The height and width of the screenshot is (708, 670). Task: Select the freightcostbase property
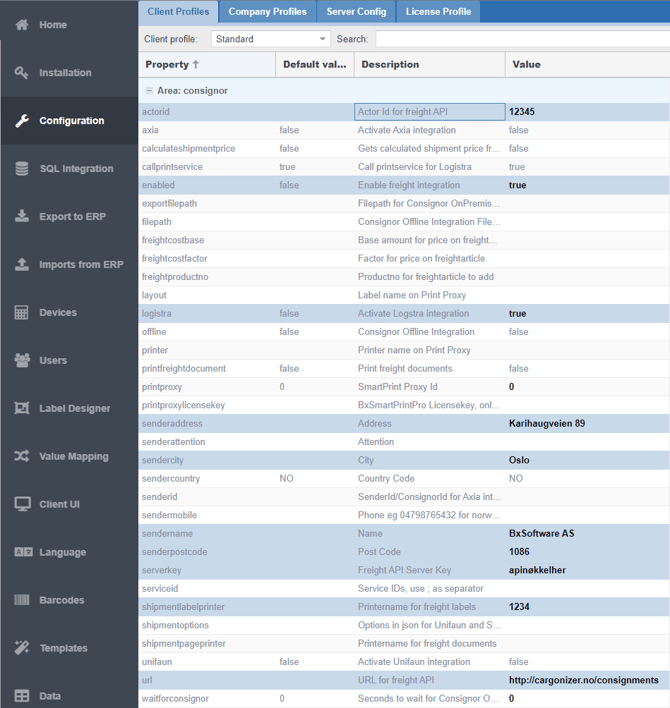pos(173,240)
